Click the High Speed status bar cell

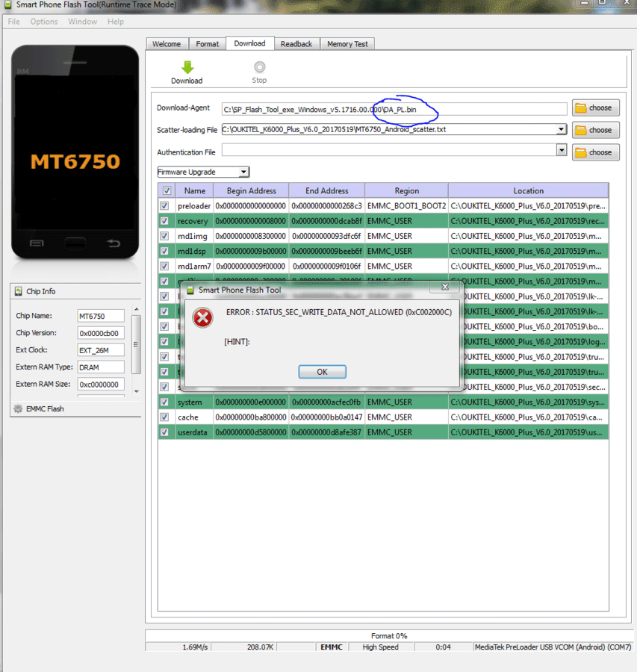[381, 647]
